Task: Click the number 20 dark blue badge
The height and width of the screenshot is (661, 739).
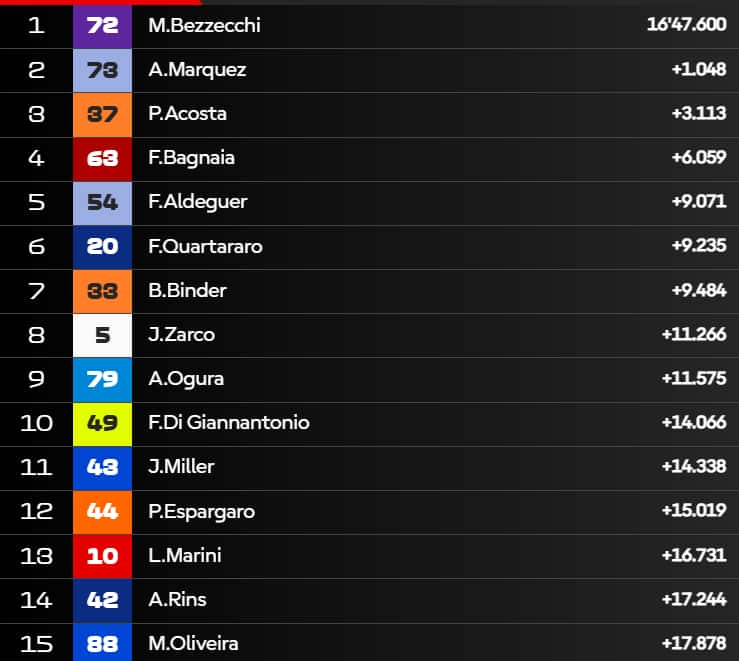Action: pos(102,246)
